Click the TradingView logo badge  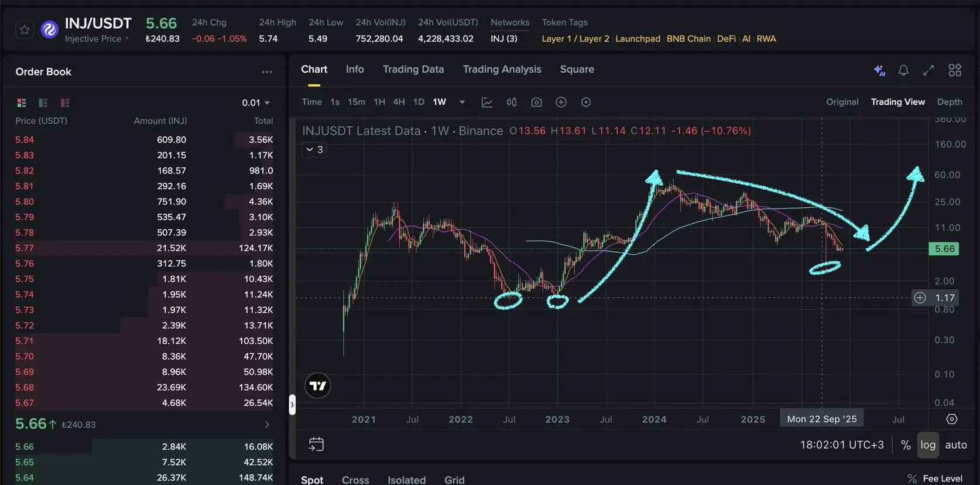318,386
